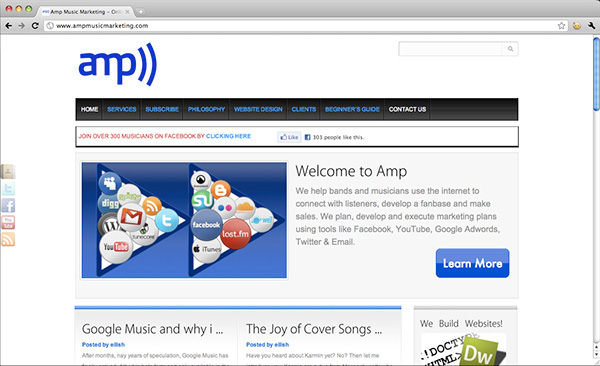Open the CONTACT US menu item
The image size is (600, 366).
[407, 109]
